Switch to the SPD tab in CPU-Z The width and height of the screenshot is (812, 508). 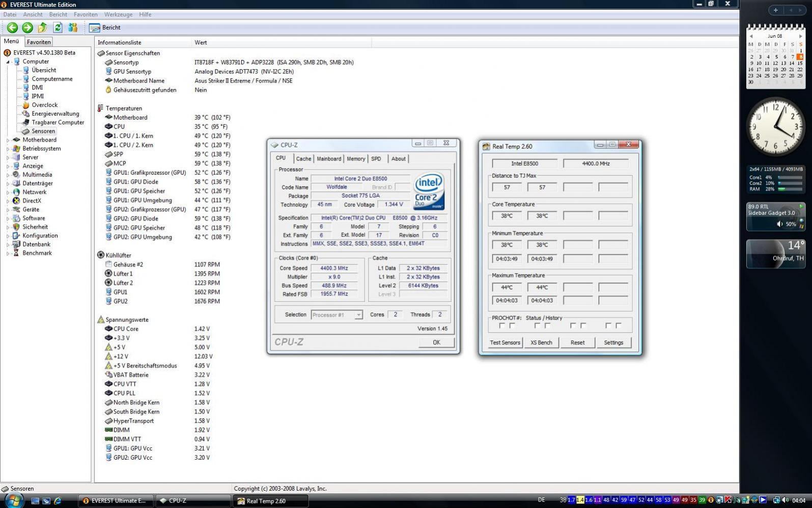[376, 159]
